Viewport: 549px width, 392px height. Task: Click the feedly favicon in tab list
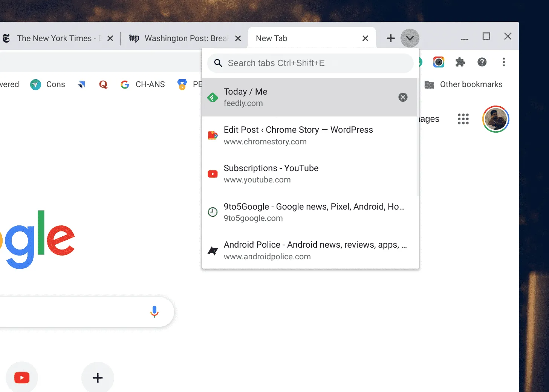pyautogui.click(x=213, y=98)
